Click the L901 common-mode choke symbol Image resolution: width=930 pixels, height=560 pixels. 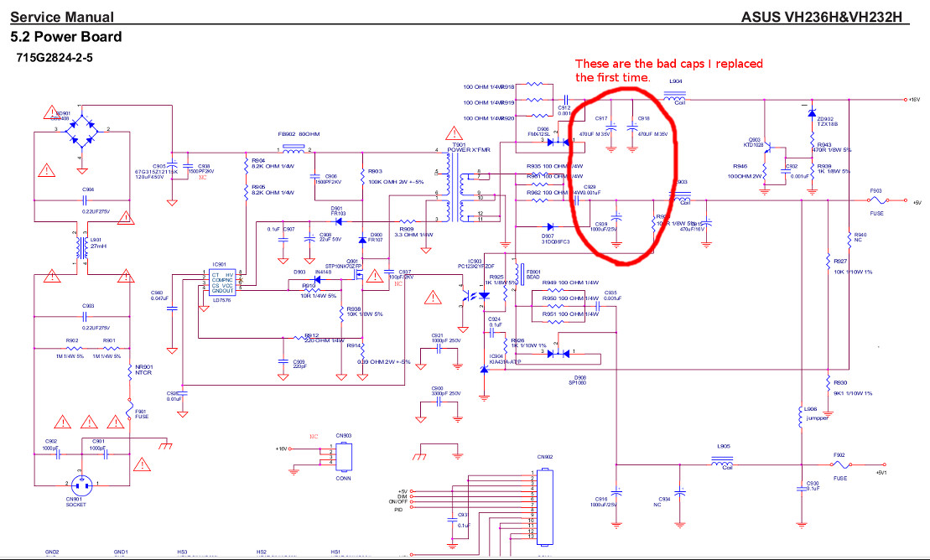(x=81, y=246)
